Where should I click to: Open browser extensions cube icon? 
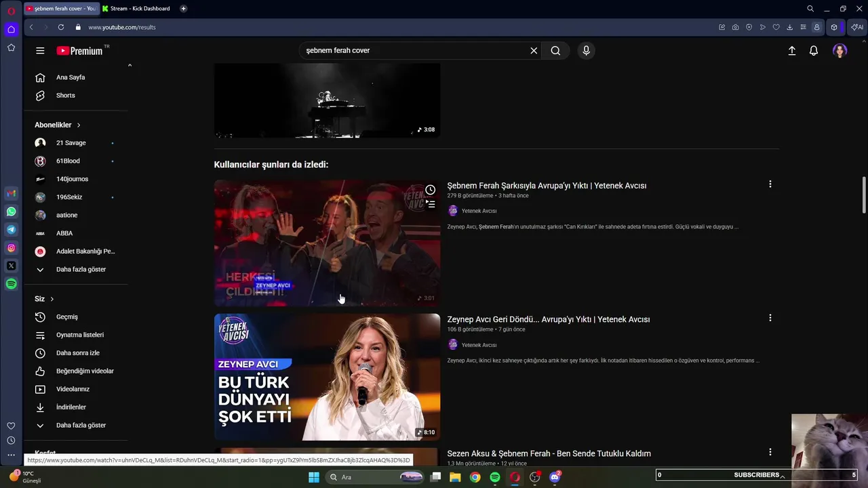[x=834, y=27]
